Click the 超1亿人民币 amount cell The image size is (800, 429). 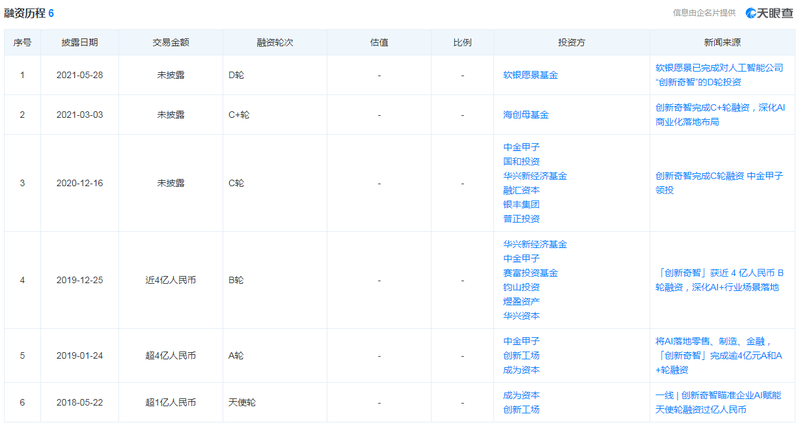(170, 402)
